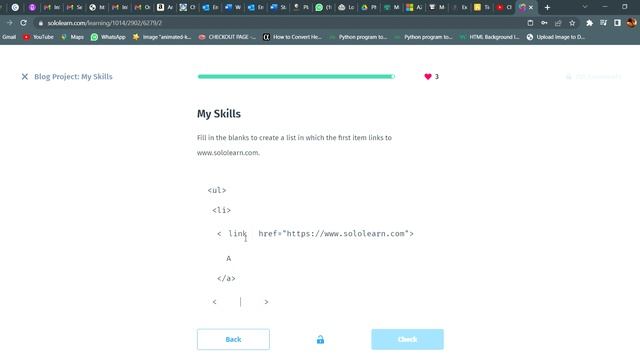Click the Check button
Screen dimensions: 640x360
tap(407, 340)
